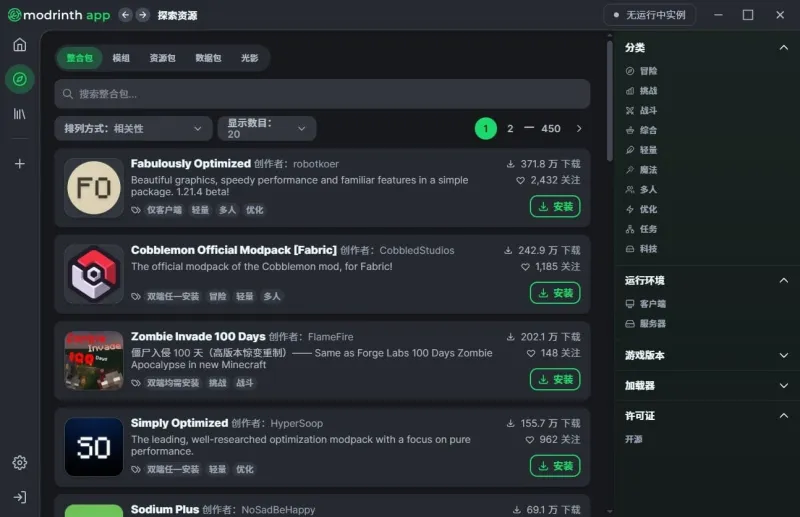Open Sodium Plus title link
Viewport: 800px width, 517px height.
click(165, 509)
